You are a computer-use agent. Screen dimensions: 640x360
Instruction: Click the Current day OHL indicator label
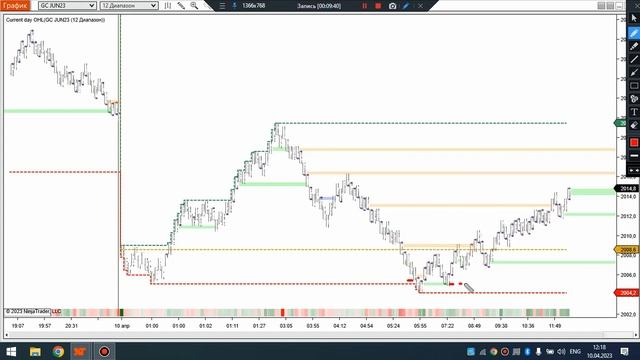click(55, 20)
